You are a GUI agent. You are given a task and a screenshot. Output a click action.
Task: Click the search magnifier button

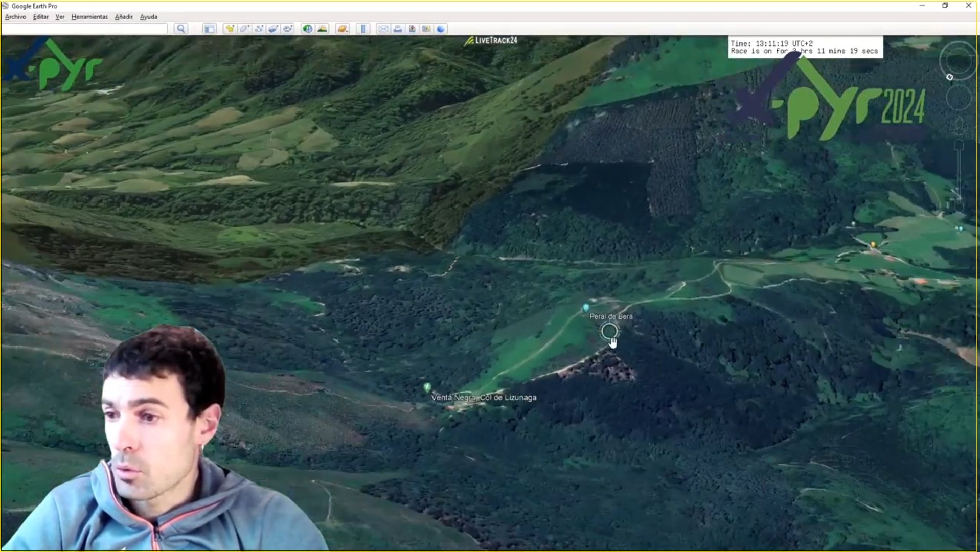[x=180, y=29]
